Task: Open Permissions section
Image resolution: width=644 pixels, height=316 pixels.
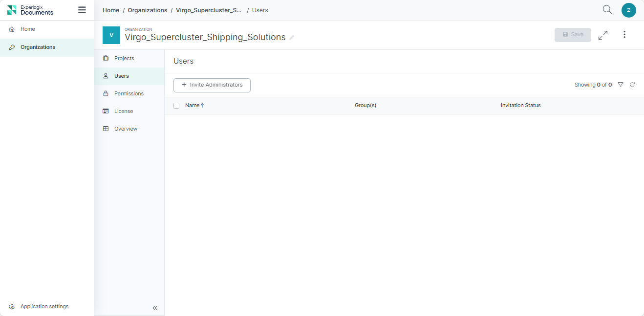Action: point(129,93)
